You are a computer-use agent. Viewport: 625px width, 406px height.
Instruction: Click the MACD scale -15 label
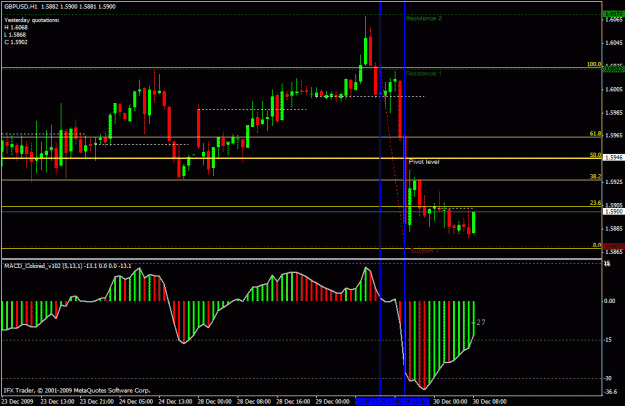click(608, 340)
